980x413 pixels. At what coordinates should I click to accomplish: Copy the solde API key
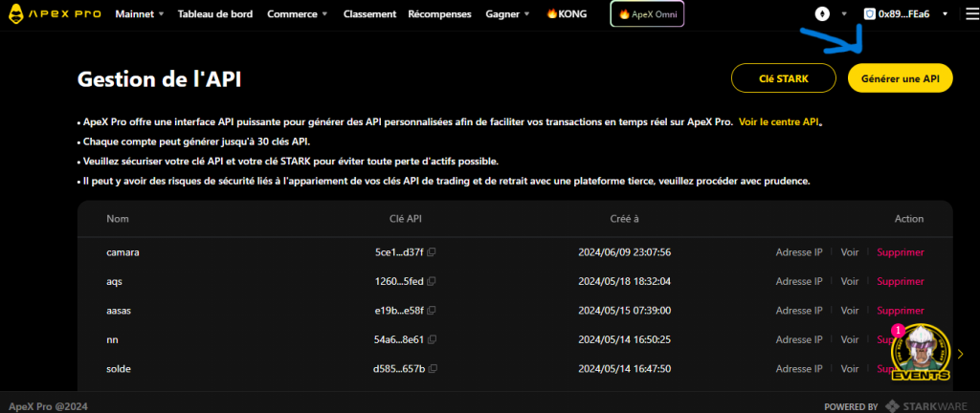tap(432, 369)
